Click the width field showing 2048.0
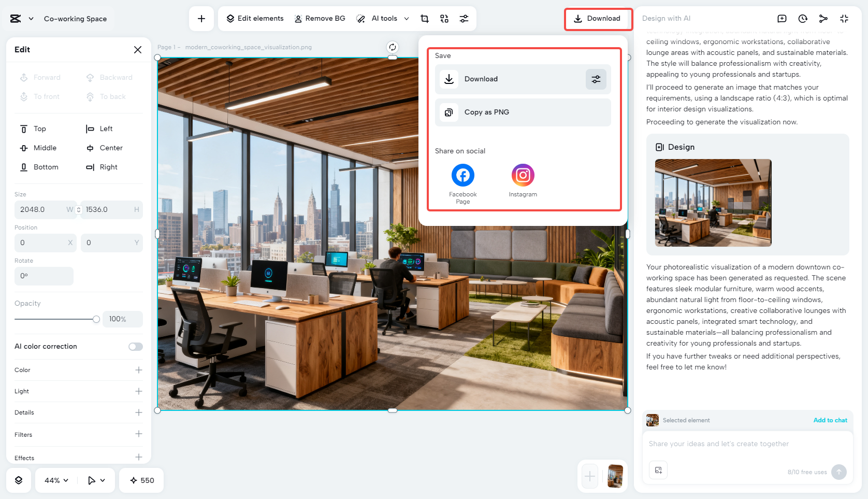The width and height of the screenshot is (868, 499). coord(45,210)
